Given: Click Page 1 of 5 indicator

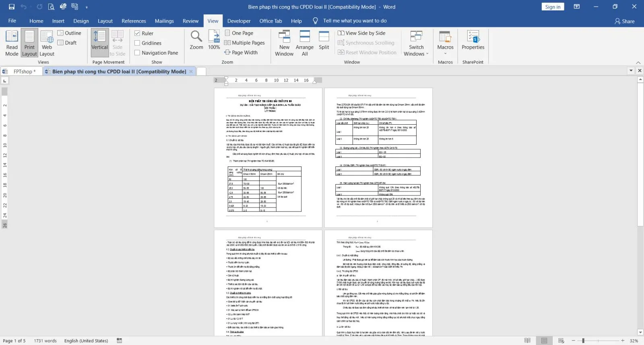Looking at the screenshot, I should tap(14, 341).
